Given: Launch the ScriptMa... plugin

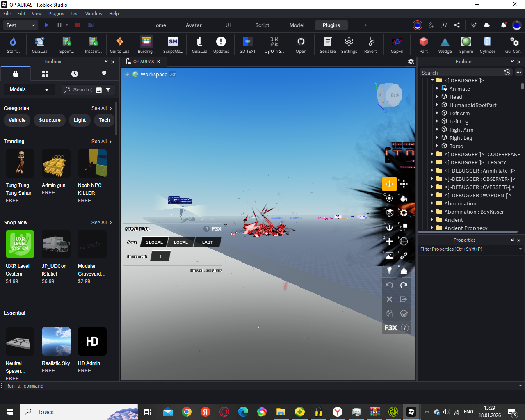Looking at the screenshot, I should pyautogui.click(x=173, y=45).
